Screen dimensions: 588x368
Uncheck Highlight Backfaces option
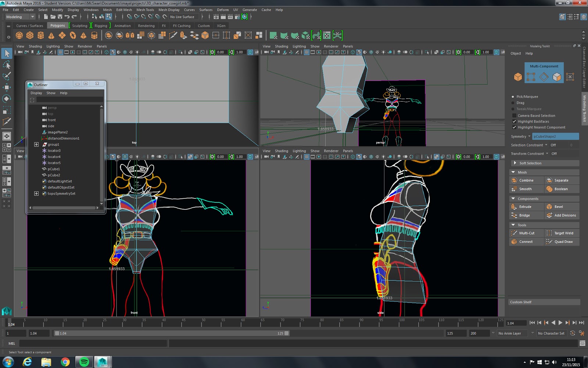514,121
